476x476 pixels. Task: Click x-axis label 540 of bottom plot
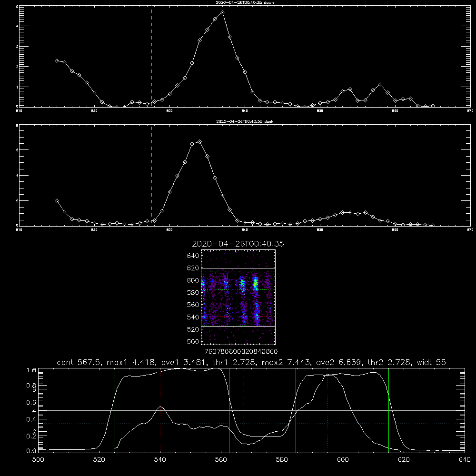click(x=160, y=460)
